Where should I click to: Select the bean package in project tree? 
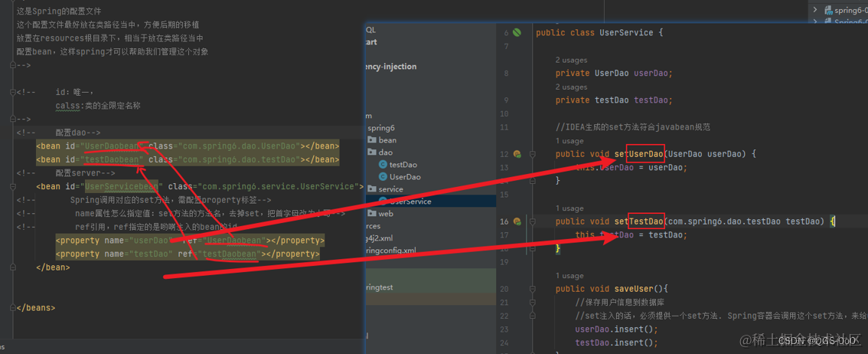[x=387, y=140]
